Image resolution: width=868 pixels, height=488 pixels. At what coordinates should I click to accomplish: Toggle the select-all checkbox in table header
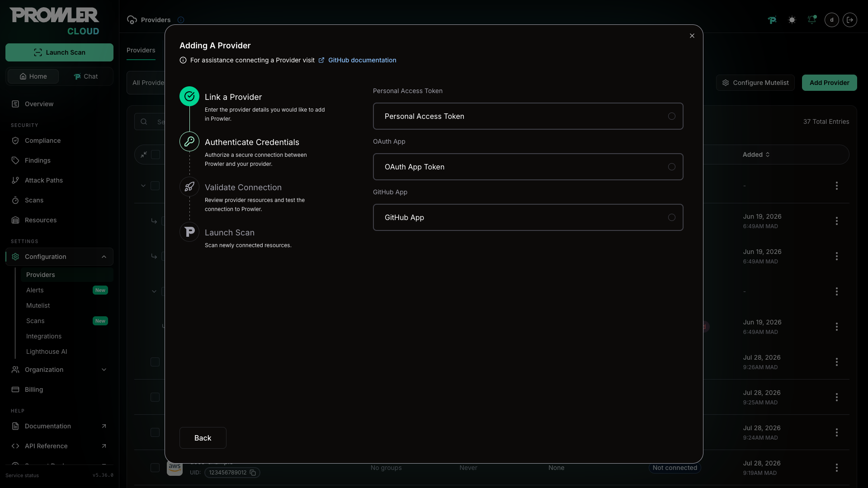[x=156, y=155]
